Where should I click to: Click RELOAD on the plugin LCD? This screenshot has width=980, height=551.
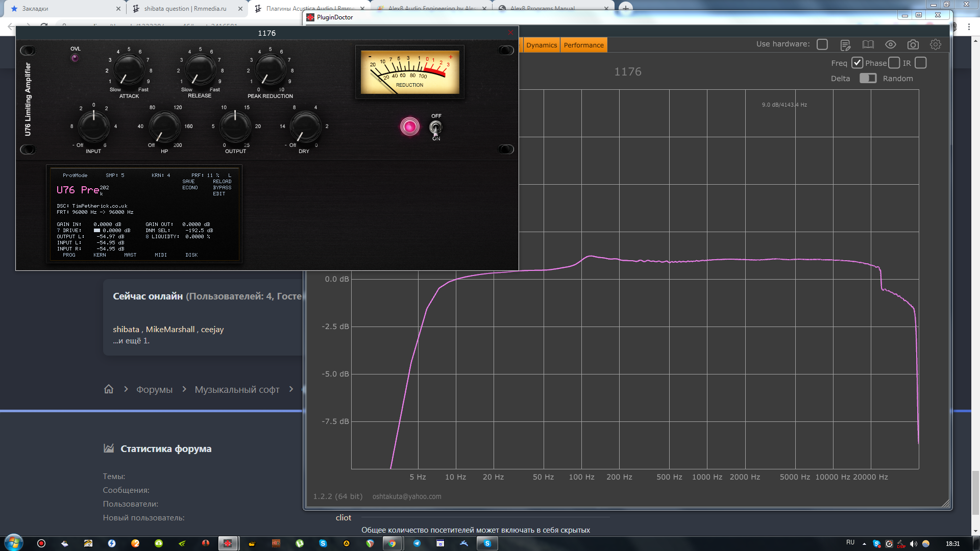pos(222,182)
